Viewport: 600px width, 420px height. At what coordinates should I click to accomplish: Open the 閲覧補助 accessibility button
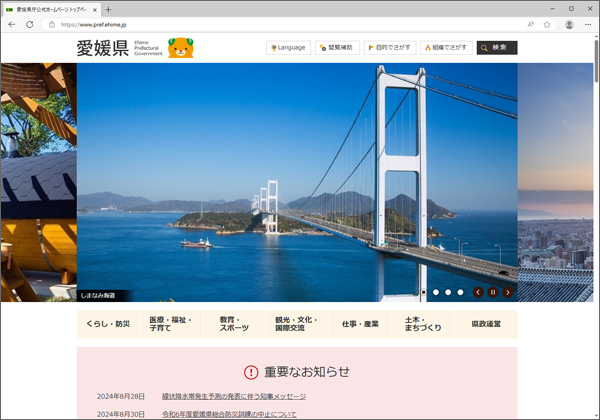point(337,48)
